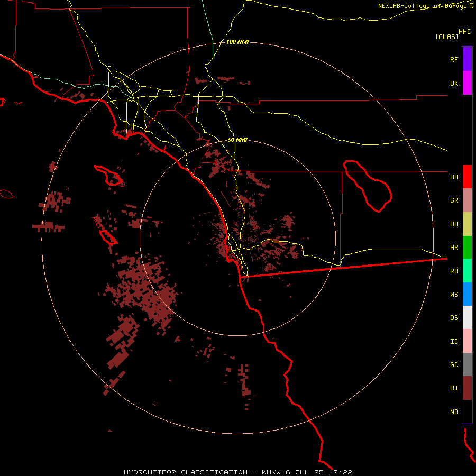Viewport: 476px width, 476px height.
Task: Click the BD legend label
Action: tap(454, 224)
